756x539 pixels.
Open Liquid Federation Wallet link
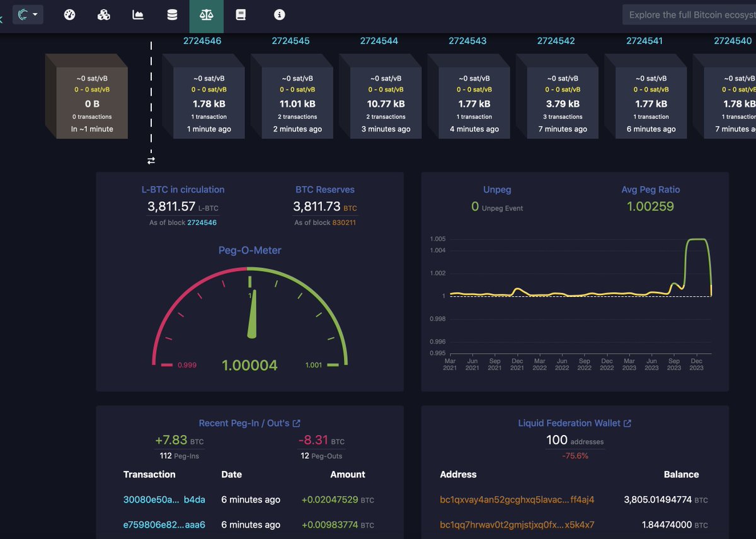575,424
